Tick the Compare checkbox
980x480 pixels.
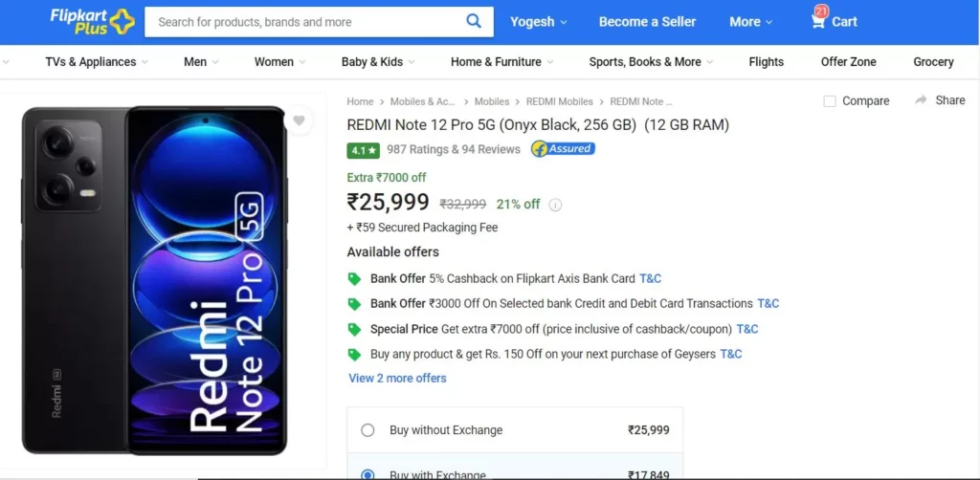click(830, 101)
